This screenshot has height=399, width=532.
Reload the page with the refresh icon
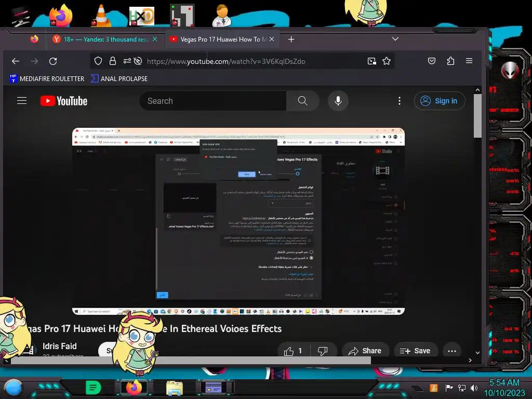(53, 61)
